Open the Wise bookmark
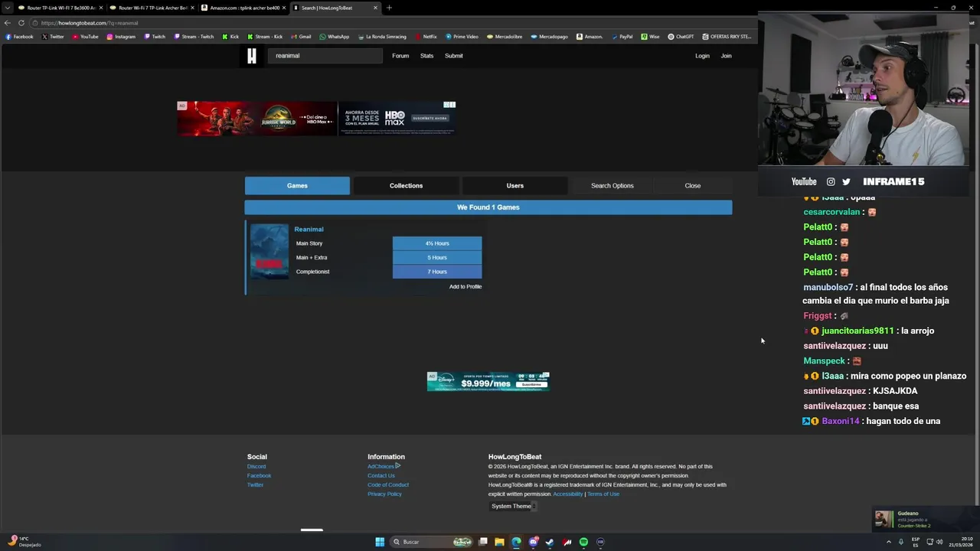Screen dimensions: 980x551 650,37
